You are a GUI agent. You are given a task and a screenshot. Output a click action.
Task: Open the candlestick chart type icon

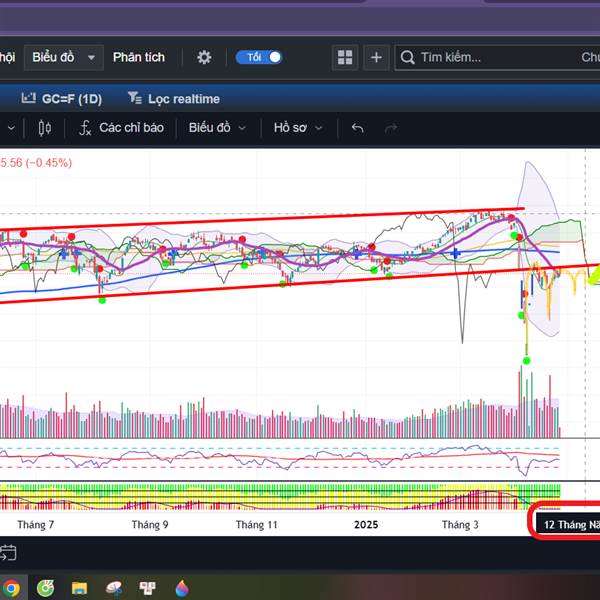tap(45, 128)
